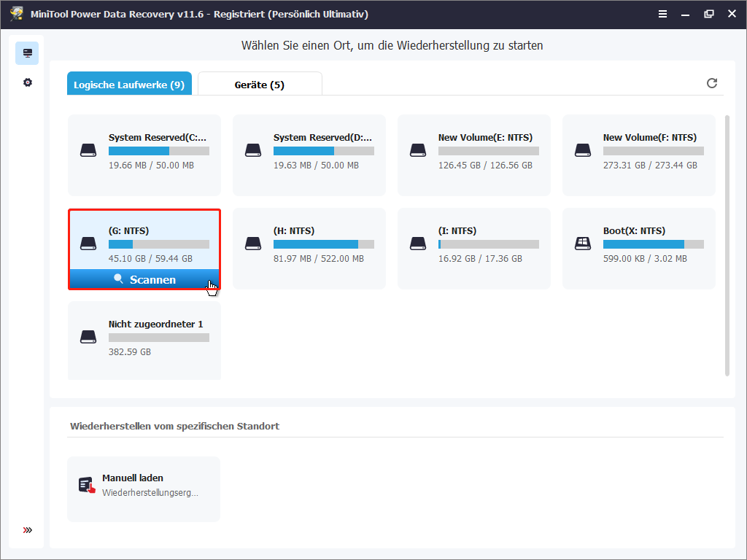Click the 19.63 MB / 50.00 MB size text

(x=316, y=166)
